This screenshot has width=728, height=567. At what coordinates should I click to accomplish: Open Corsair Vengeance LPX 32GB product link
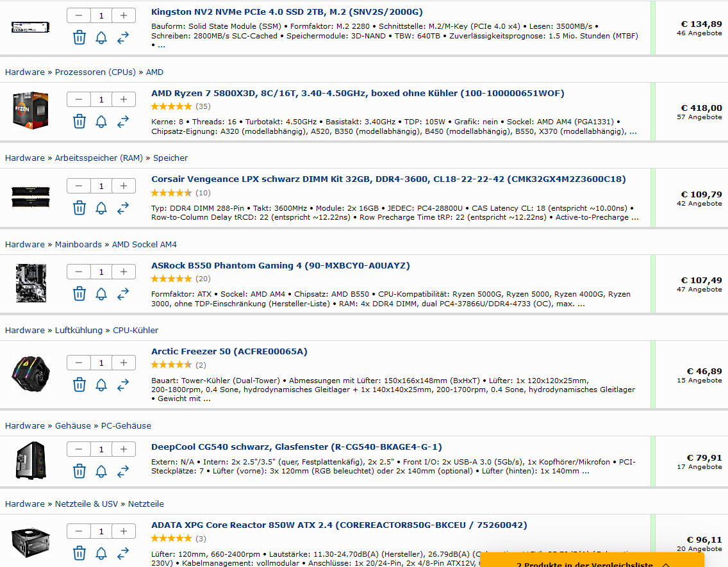388,179
